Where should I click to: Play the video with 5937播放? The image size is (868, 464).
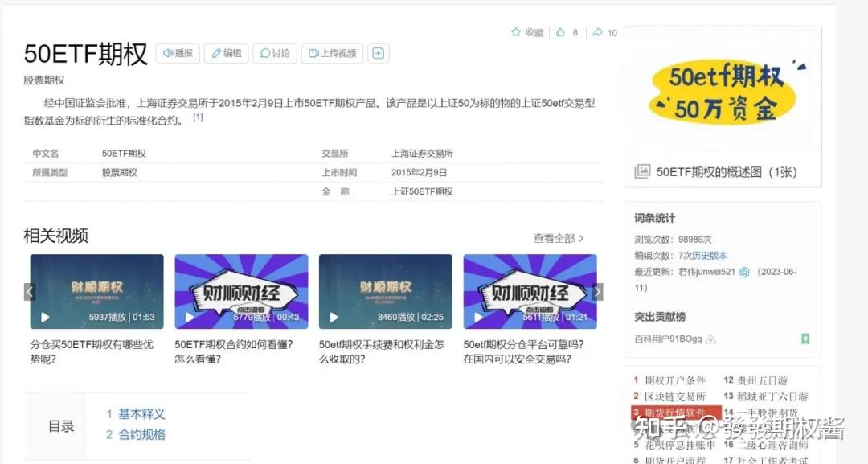pos(45,317)
